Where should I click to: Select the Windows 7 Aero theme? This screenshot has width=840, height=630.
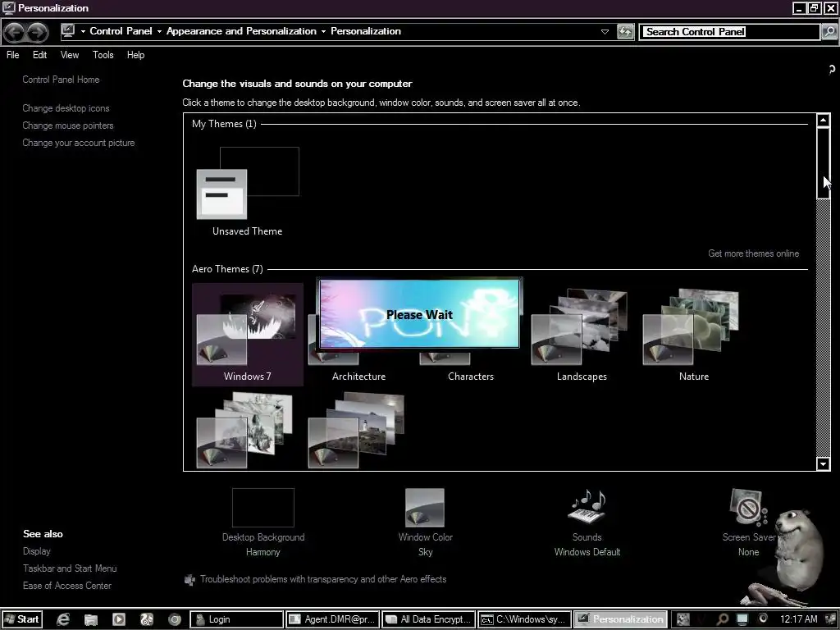[248, 335]
